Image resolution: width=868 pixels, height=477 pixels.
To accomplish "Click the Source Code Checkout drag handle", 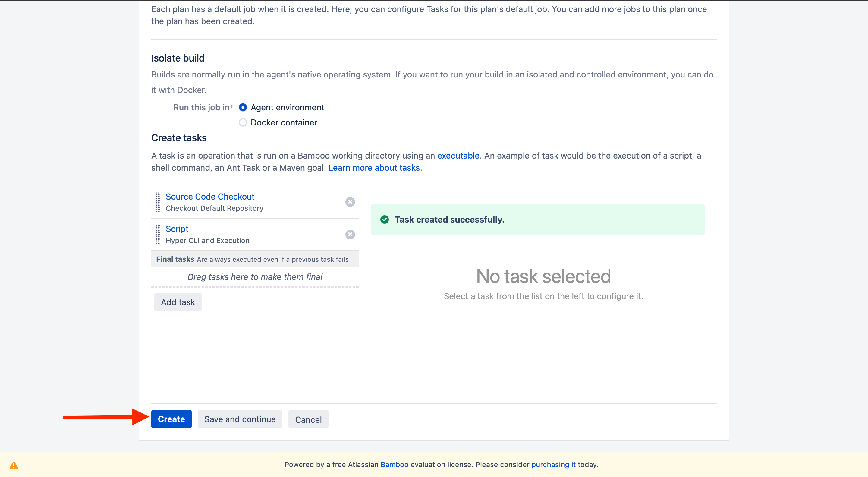I will 158,202.
